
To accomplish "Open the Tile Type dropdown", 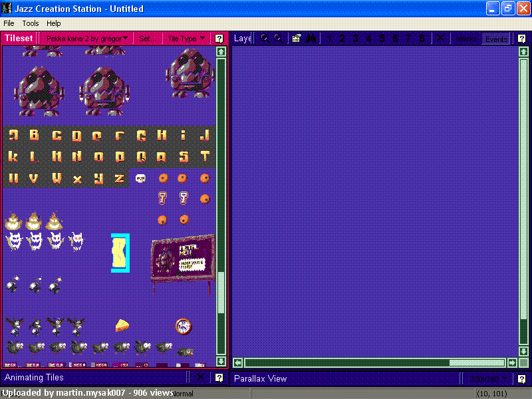I will (186, 39).
